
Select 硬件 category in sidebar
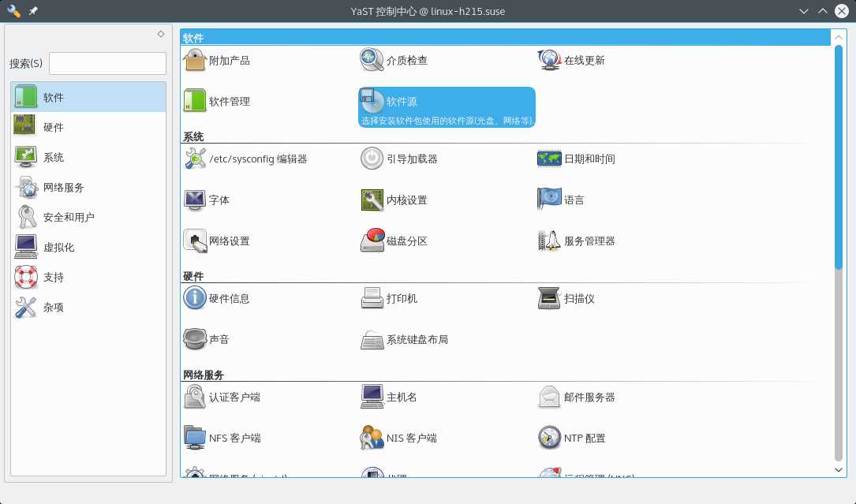point(88,127)
